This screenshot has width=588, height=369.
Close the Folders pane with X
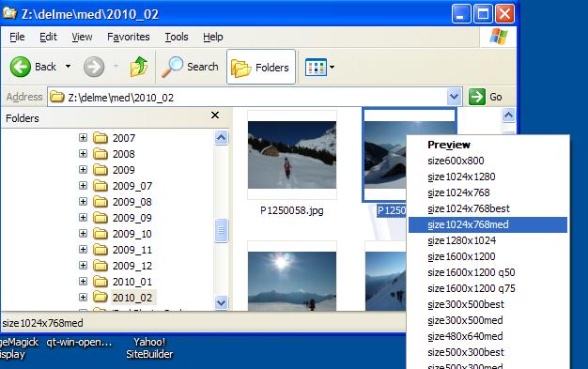pos(215,115)
